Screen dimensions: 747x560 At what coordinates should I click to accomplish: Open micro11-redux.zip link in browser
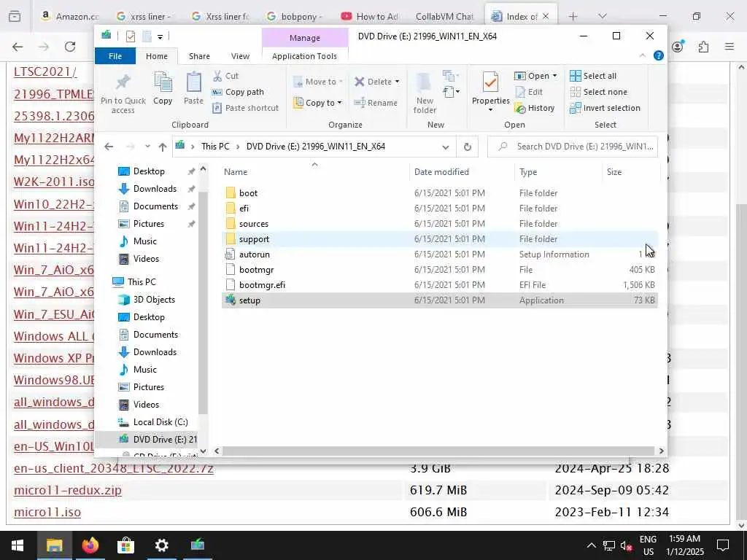[x=68, y=491]
